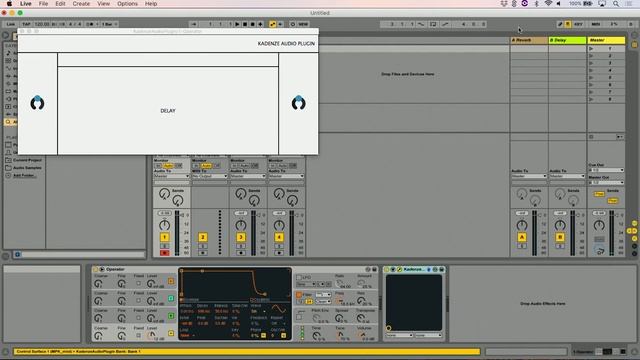Click the left knob in Kadenze plugin window
The image size is (640, 360).
point(37,103)
